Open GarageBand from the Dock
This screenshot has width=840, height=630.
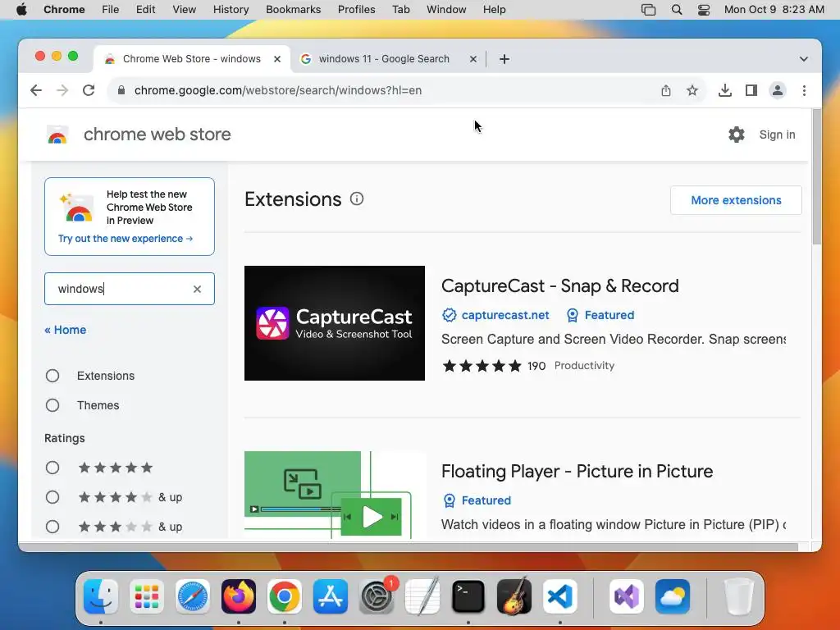pyautogui.click(x=514, y=596)
